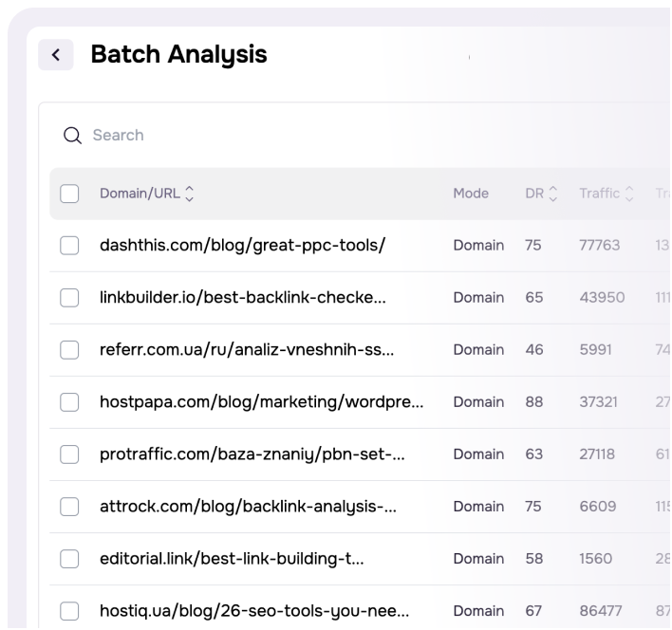Viewport: 672px width, 630px height.
Task: Open the linkbuilder.io/best-backlink-checke... URL
Action: coord(243,298)
